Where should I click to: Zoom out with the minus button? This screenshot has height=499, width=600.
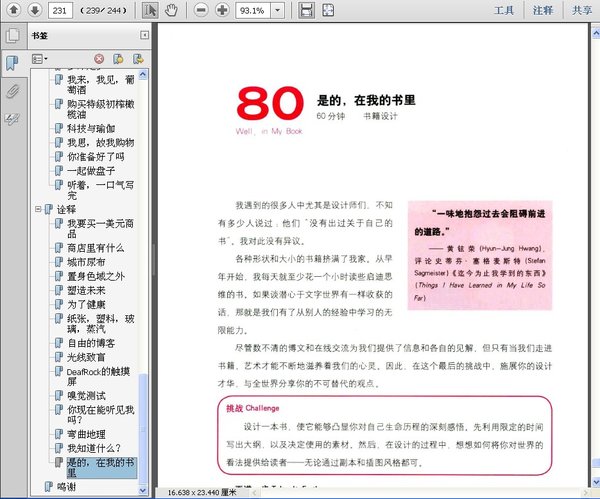tap(199, 10)
